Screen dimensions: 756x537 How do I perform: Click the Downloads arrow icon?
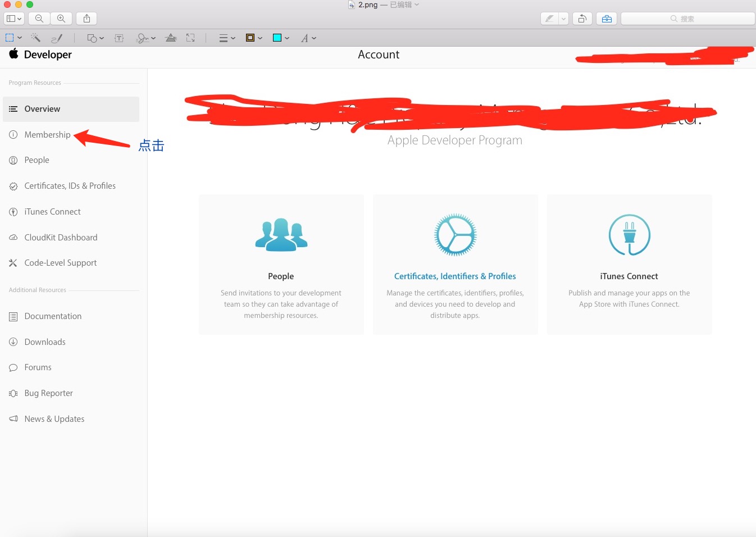pyautogui.click(x=13, y=342)
